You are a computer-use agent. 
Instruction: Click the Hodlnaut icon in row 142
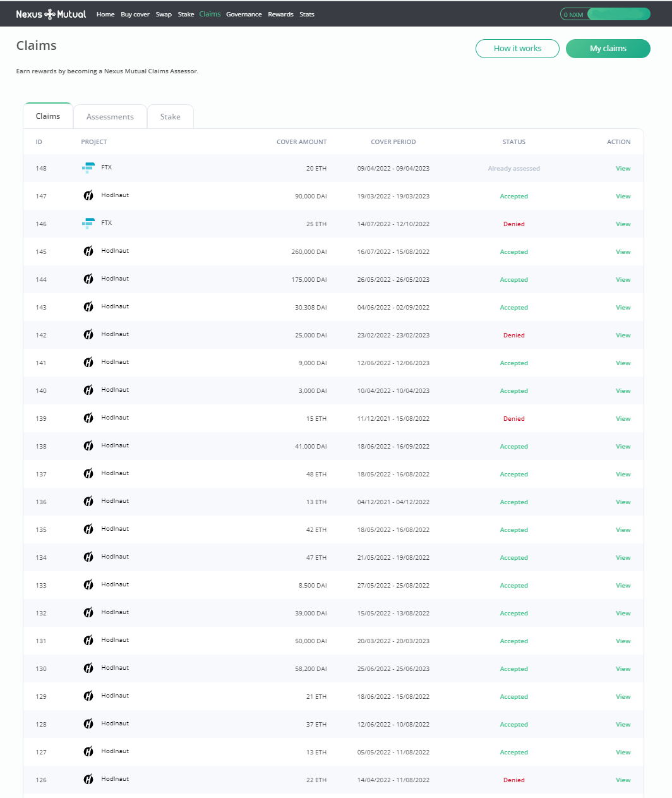point(88,335)
